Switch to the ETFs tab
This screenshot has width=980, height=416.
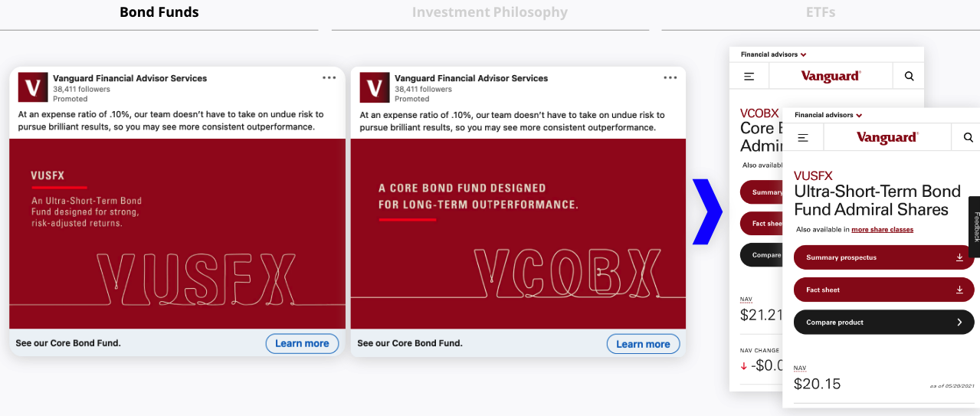(x=821, y=12)
